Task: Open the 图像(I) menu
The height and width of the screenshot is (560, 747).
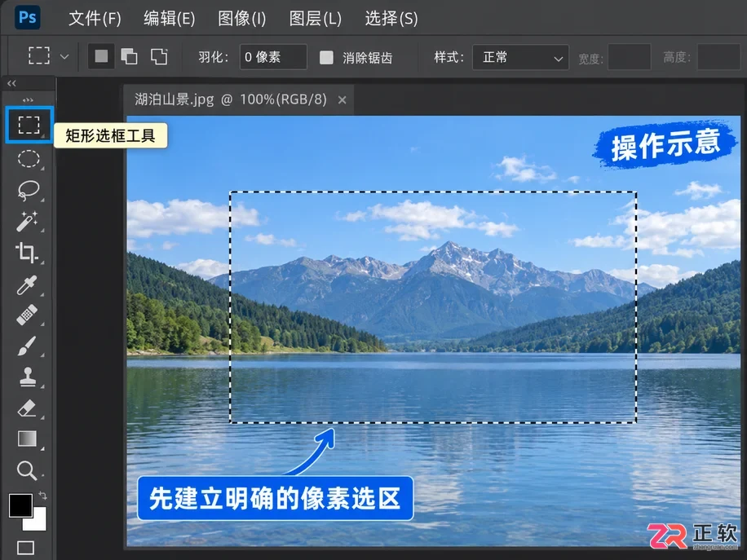Action: pyautogui.click(x=241, y=19)
